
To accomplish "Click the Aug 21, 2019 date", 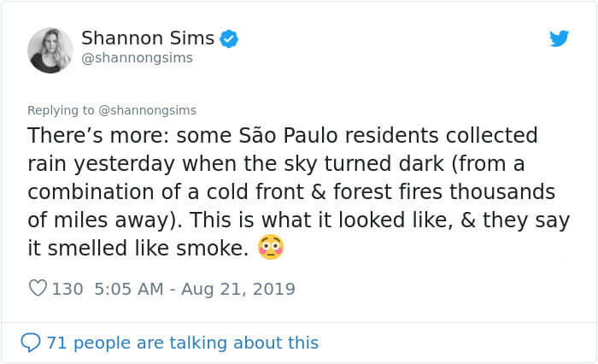I will pos(238,289).
